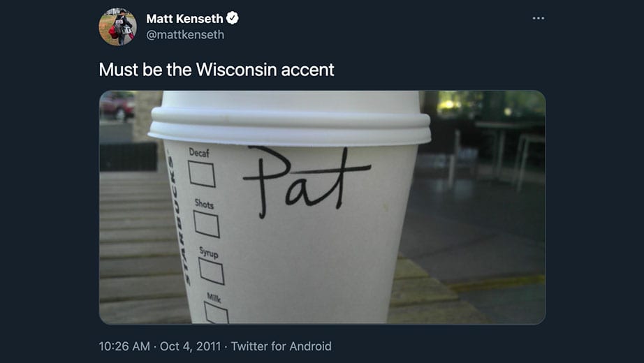The height and width of the screenshot is (363, 644).
Task: Click the Matt Kenseth display name
Action: coord(184,18)
